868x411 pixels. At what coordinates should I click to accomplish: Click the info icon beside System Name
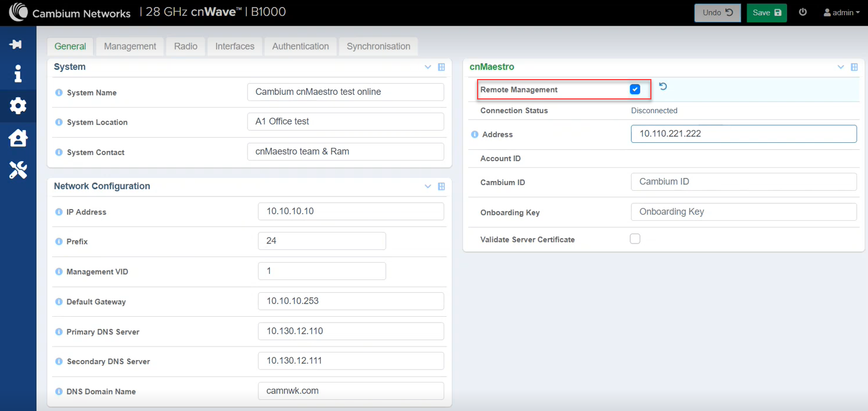[x=59, y=93]
